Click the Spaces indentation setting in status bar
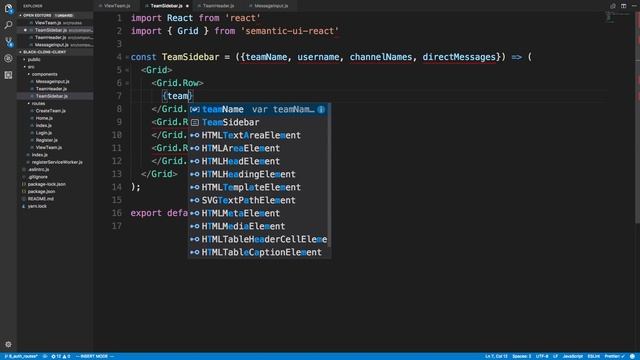This screenshot has width=640, height=360. [x=522, y=356]
